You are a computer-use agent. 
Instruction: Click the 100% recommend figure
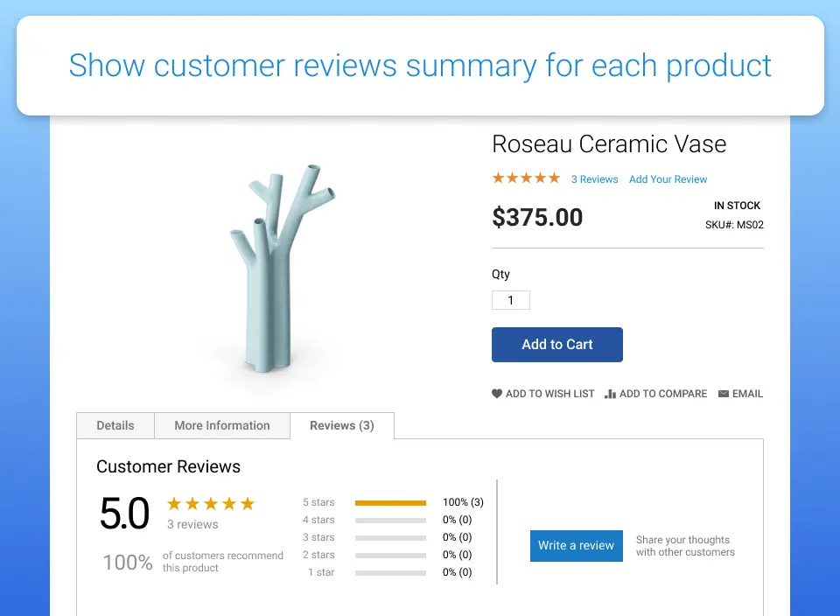point(128,562)
